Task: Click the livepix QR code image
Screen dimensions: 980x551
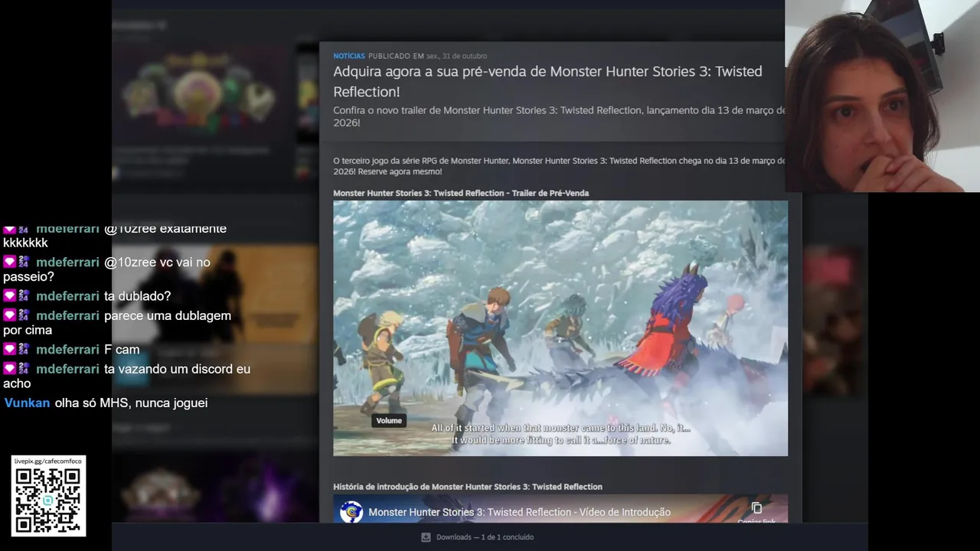Action: click(48, 501)
